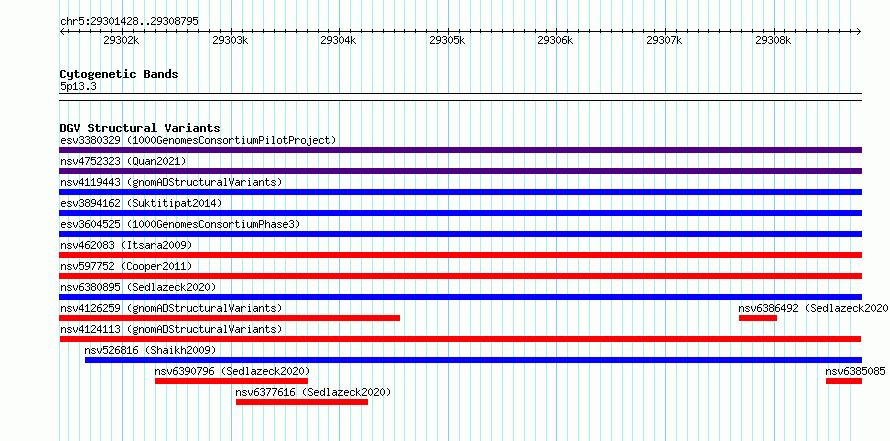Select the blue esv3894162 variant bar
Screen dimensions: 890x441
tap(460, 213)
